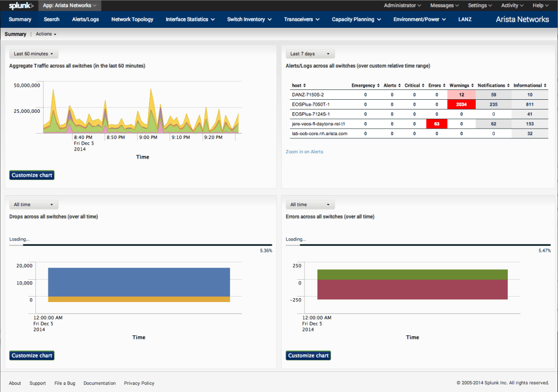Expand the Capacity Planning menu
This screenshot has width=558, height=392.
tap(356, 19)
